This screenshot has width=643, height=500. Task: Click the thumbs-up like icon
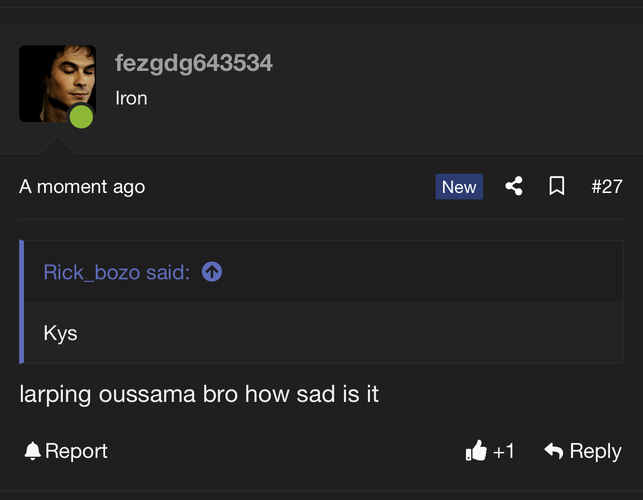(x=476, y=450)
